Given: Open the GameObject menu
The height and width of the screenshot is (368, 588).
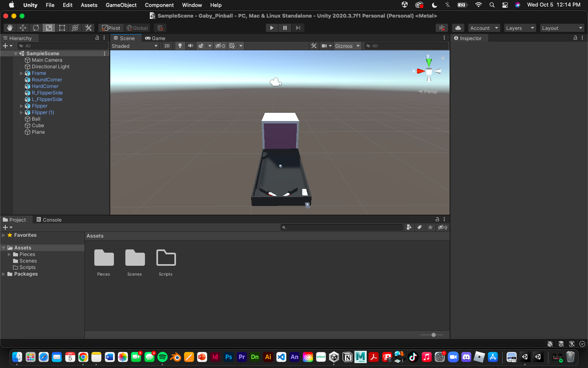Looking at the screenshot, I should pos(121,5).
